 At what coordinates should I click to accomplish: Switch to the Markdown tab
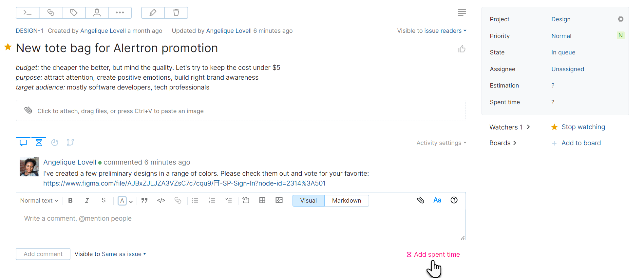click(346, 200)
